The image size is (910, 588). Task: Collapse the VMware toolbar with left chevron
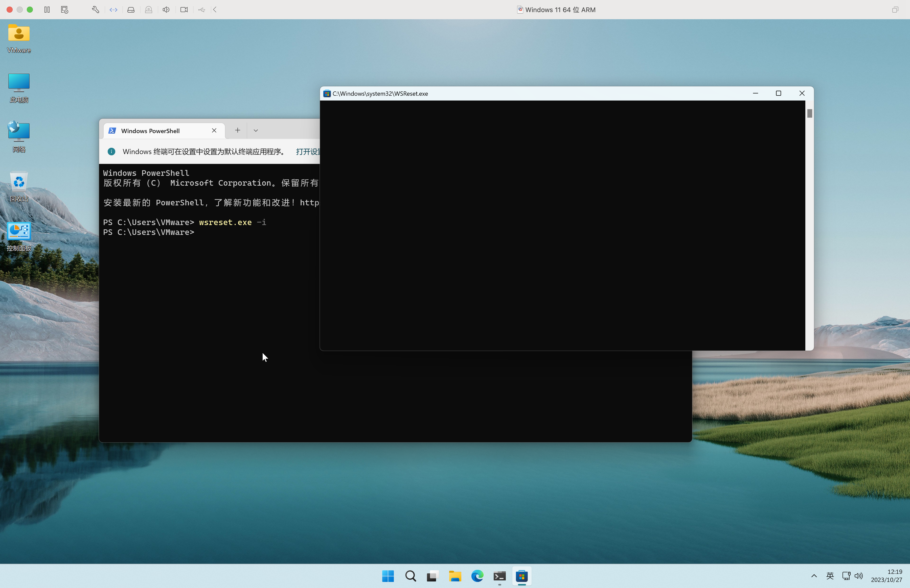[x=215, y=10]
